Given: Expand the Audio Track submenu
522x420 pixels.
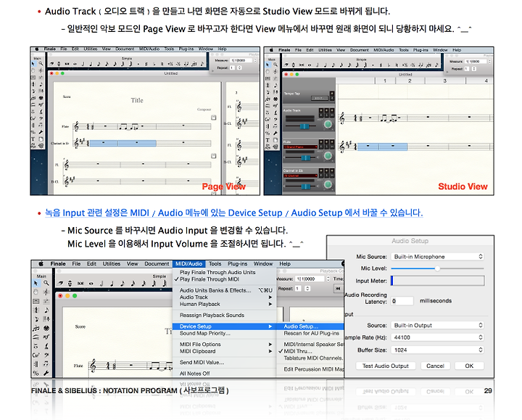Looking at the screenshot, I should click(x=224, y=297).
